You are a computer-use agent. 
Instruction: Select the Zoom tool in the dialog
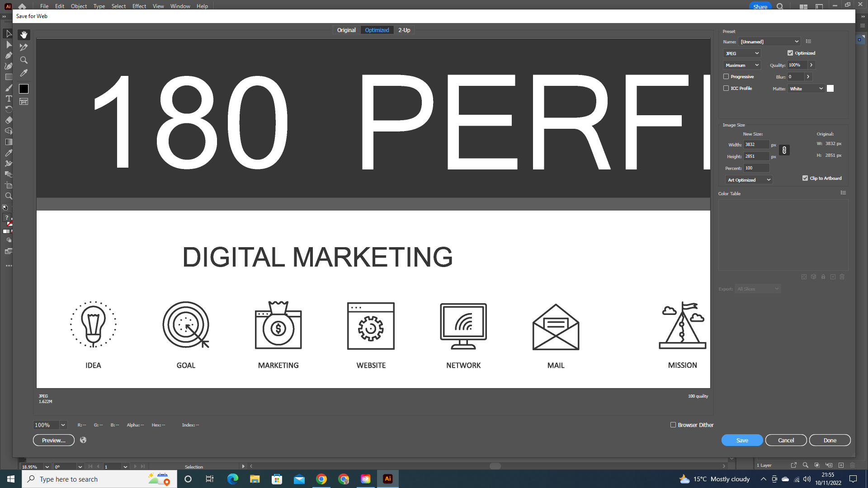coord(24,60)
